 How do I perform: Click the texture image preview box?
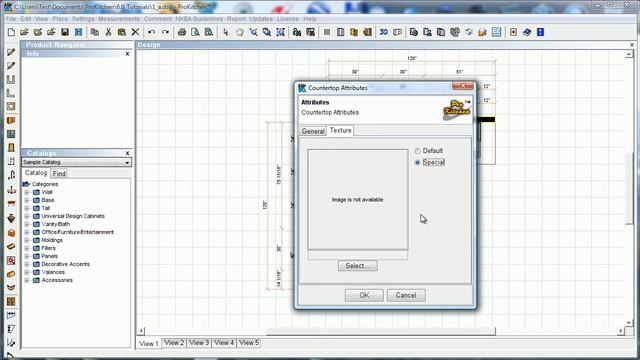pyautogui.click(x=358, y=200)
